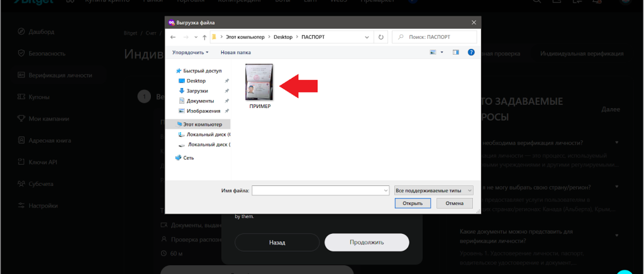Expand the Имя файла combo box arrow
The image size is (644, 274).
(385, 190)
